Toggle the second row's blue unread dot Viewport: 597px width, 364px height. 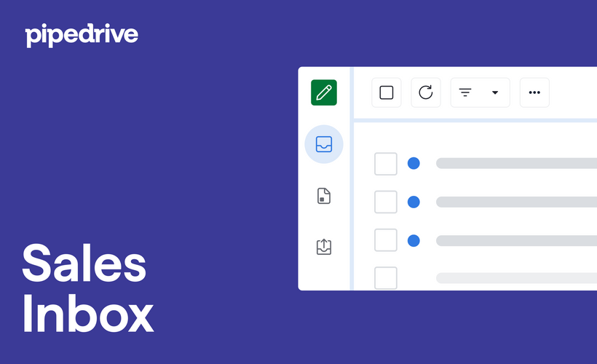[x=414, y=202]
